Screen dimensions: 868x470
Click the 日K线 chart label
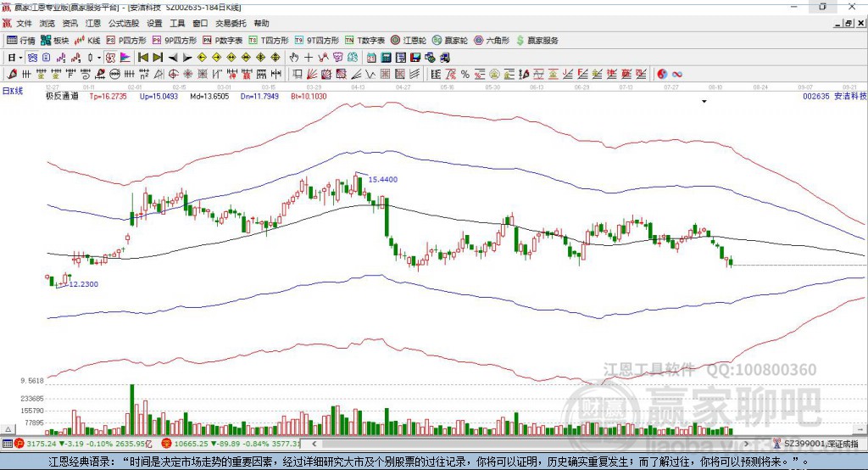tap(13, 90)
